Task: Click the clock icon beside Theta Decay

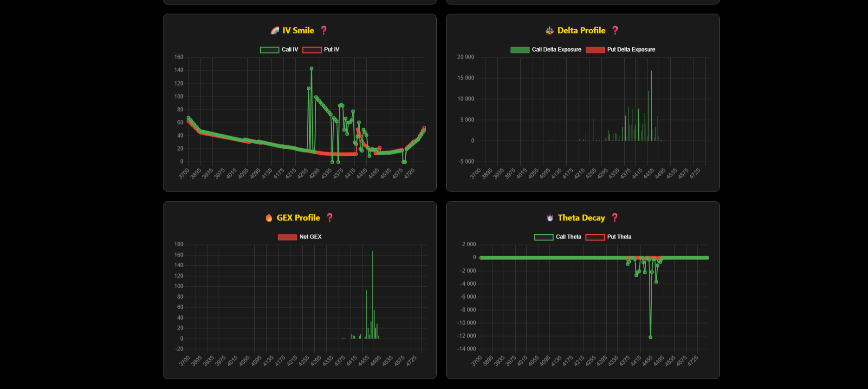Action: pyautogui.click(x=550, y=218)
